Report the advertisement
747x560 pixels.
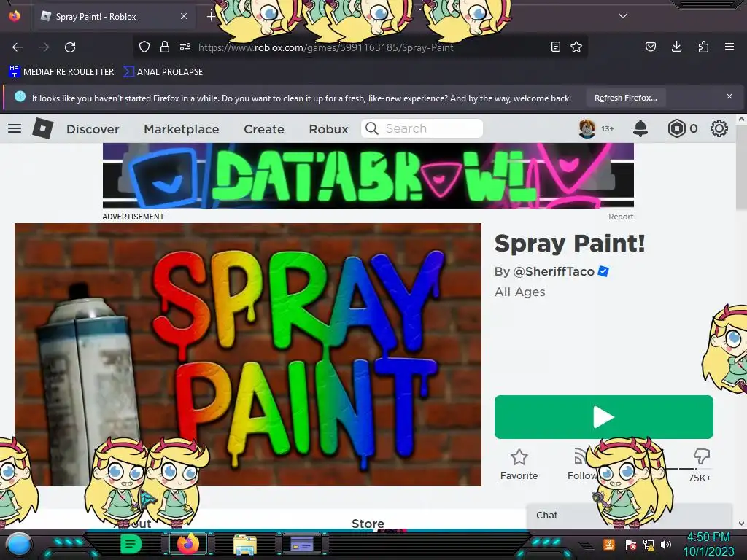click(x=621, y=217)
